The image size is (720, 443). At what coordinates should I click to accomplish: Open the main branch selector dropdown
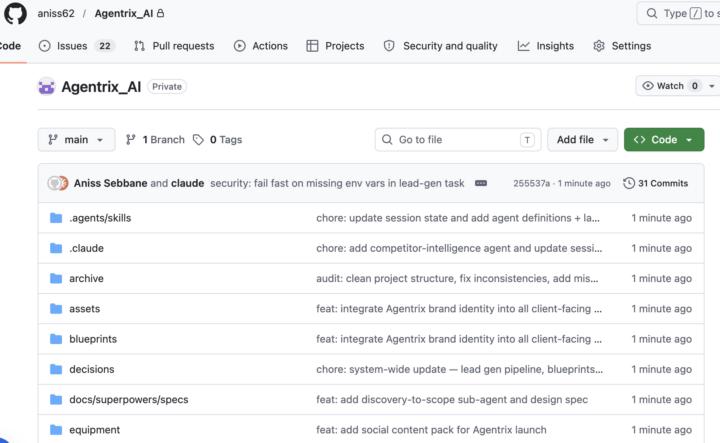76,140
